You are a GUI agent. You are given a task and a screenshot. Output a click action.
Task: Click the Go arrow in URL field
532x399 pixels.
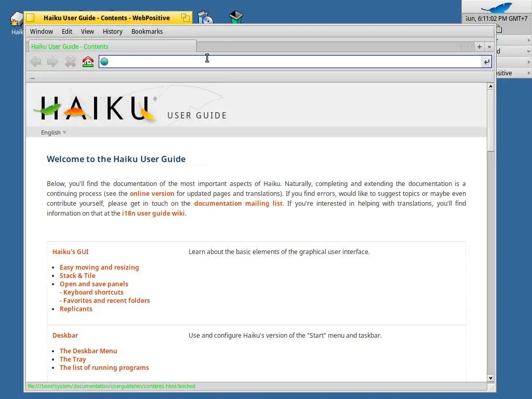[486, 62]
